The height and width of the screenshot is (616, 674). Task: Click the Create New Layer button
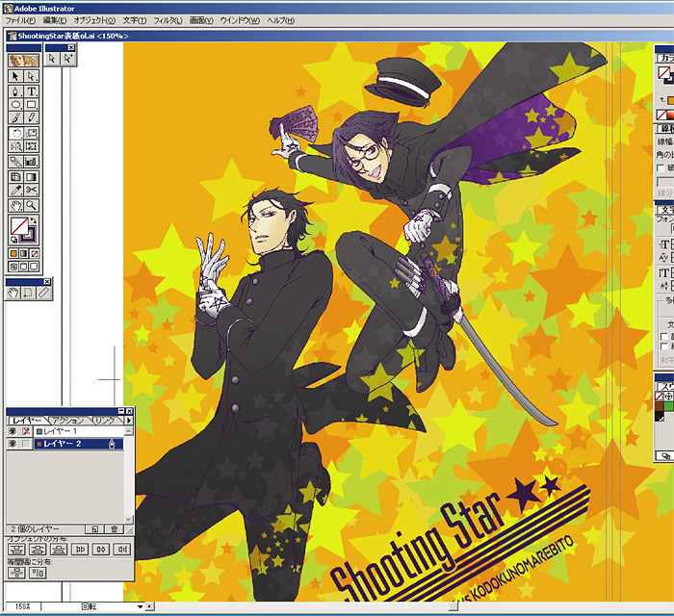pyautogui.click(x=95, y=529)
